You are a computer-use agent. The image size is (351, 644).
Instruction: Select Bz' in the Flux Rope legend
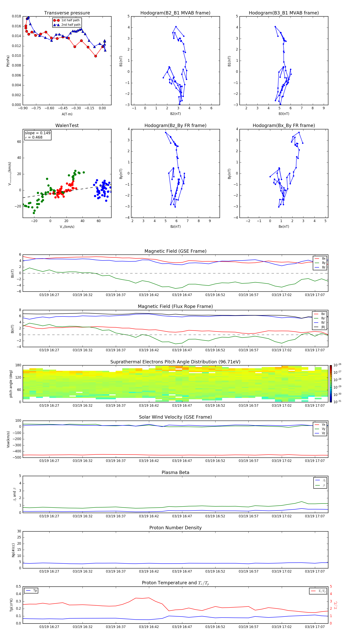[x=320, y=323]
